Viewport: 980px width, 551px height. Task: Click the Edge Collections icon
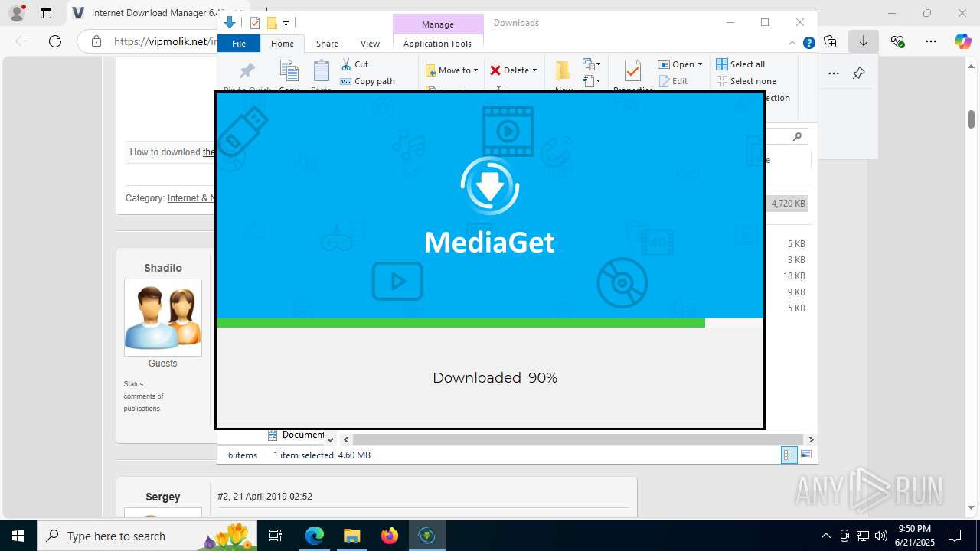coord(830,41)
